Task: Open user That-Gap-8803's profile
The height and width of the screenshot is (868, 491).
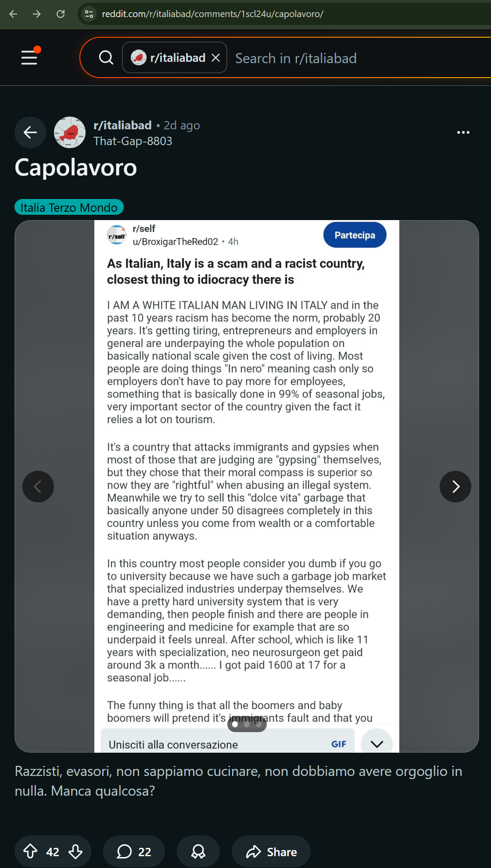Action: 133,141
